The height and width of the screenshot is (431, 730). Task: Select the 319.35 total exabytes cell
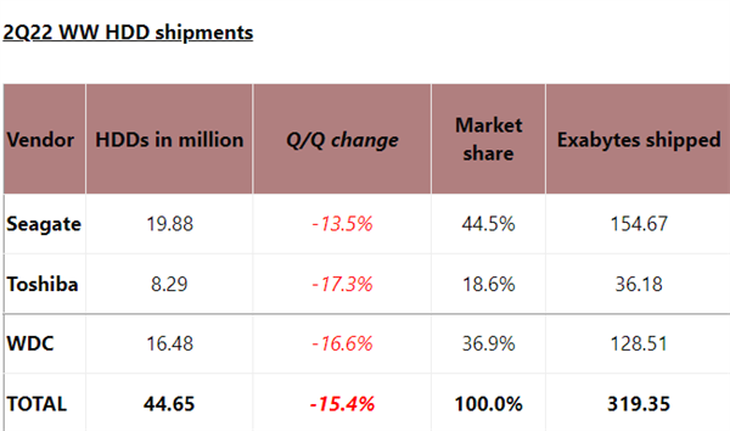(x=638, y=404)
